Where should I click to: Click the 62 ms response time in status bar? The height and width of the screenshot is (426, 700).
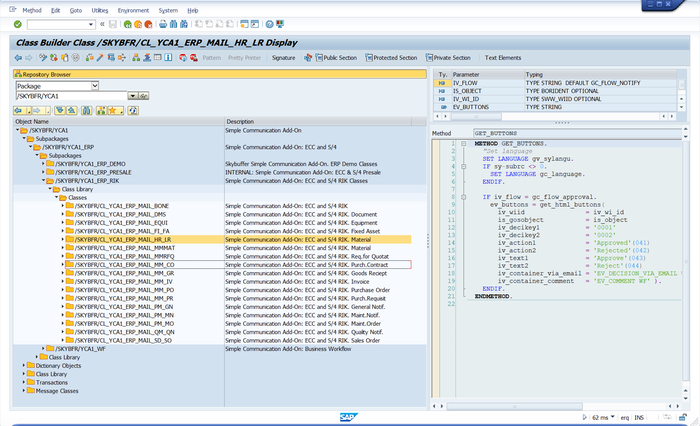coord(600,418)
